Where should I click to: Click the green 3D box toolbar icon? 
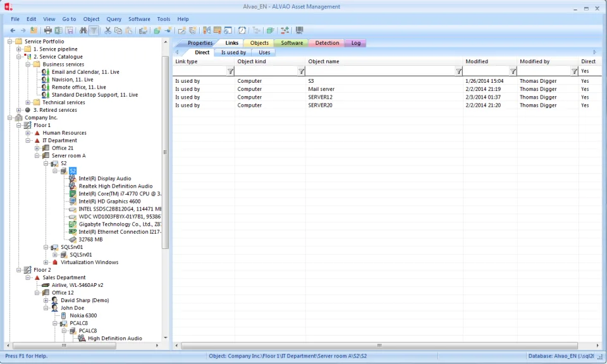[x=270, y=30]
